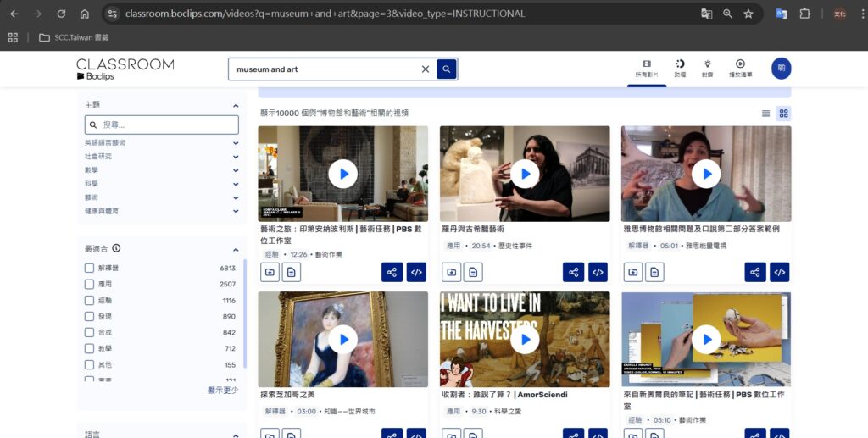Go to the 所有影片 all videos tab
The width and height of the screenshot is (868, 438).
pos(647,68)
